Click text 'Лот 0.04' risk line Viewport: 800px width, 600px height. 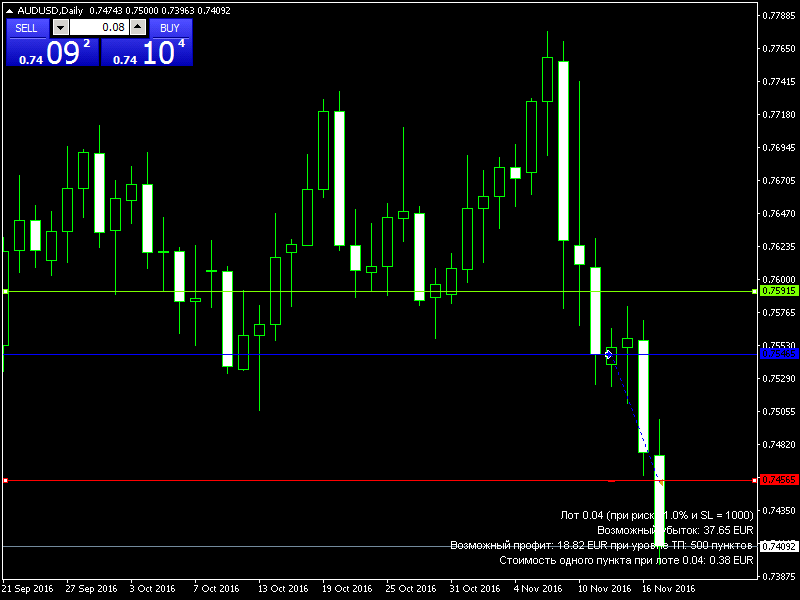coord(657,515)
